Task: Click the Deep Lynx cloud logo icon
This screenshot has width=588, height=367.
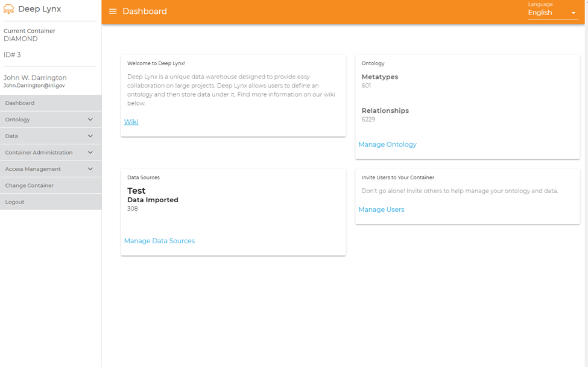Action: pos(8,10)
